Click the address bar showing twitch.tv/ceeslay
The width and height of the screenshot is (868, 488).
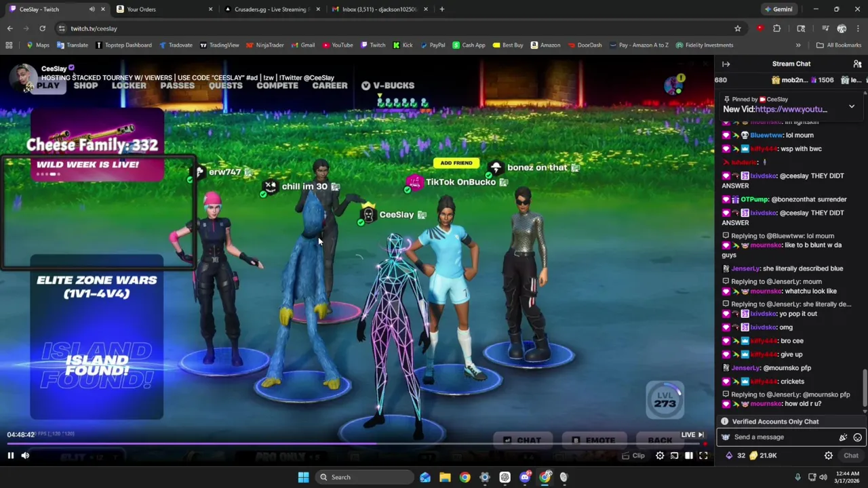[x=400, y=28]
